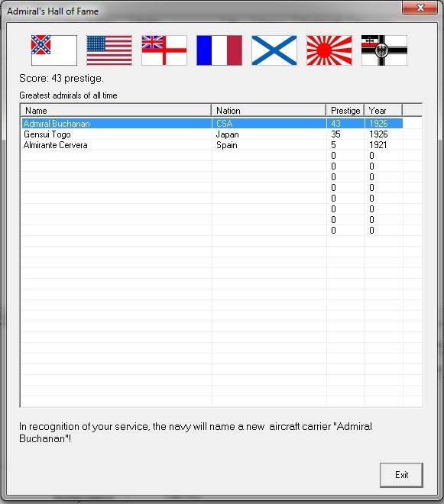This screenshot has height=504, width=444.
Task: Click the Exit button
Action: (x=401, y=475)
